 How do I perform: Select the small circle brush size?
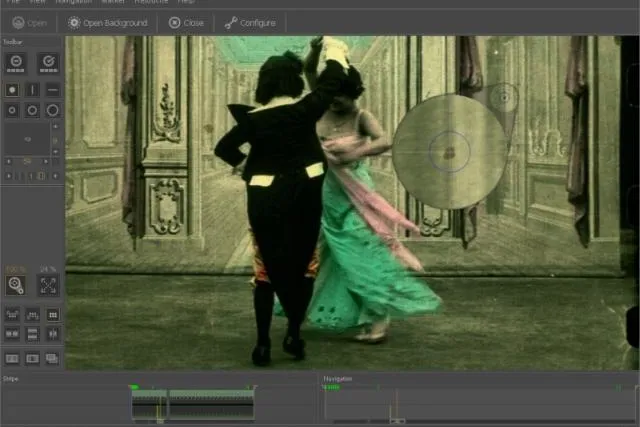(x=12, y=110)
